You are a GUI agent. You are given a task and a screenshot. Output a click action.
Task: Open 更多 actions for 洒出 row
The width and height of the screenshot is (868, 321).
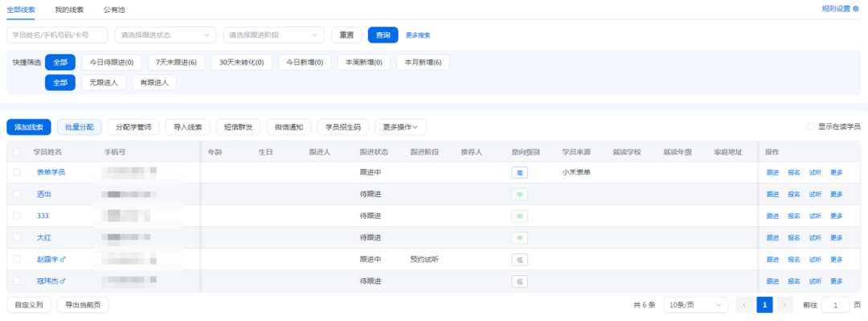point(837,194)
